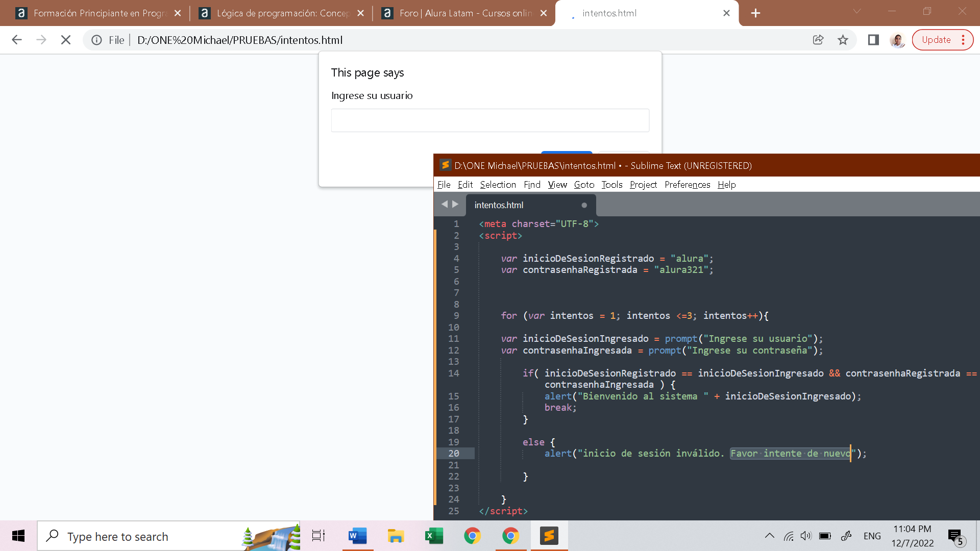Open a new browser tab
Viewport: 980px width, 551px height.
point(756,13)
